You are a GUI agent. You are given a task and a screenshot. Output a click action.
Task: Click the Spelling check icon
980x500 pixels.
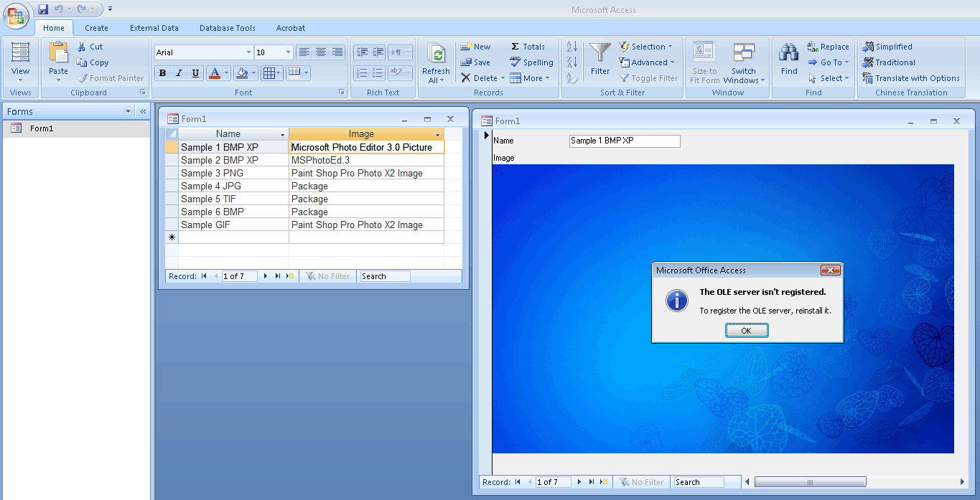531,62
